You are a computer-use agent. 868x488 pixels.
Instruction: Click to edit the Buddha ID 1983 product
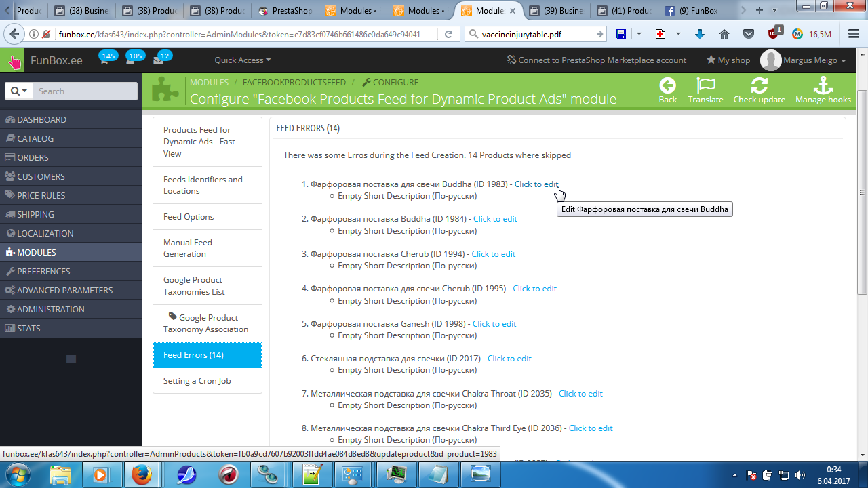(x=536, y=184)
